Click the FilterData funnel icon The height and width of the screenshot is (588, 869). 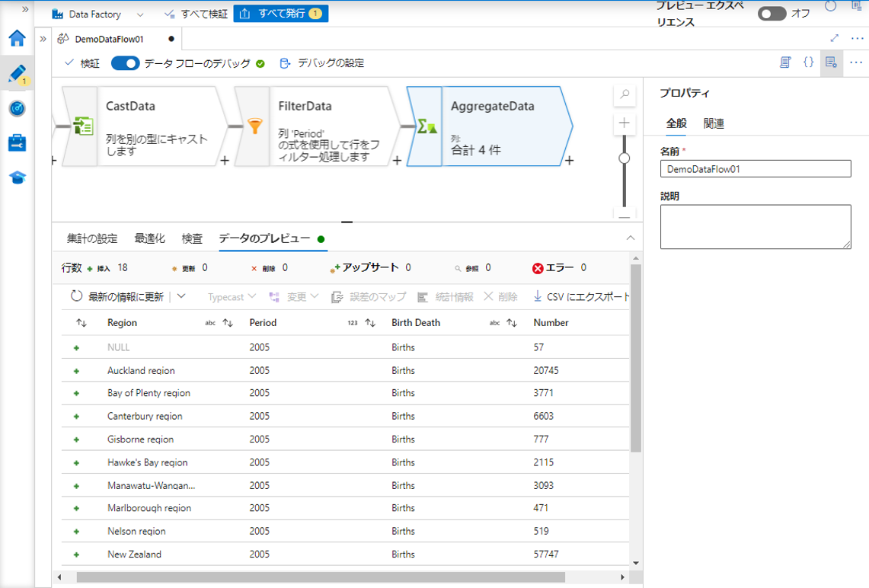255,126
